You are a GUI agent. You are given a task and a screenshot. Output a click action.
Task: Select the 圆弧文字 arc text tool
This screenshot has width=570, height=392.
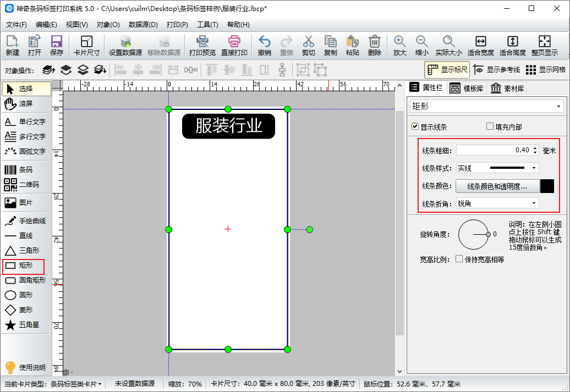point(26,151)
